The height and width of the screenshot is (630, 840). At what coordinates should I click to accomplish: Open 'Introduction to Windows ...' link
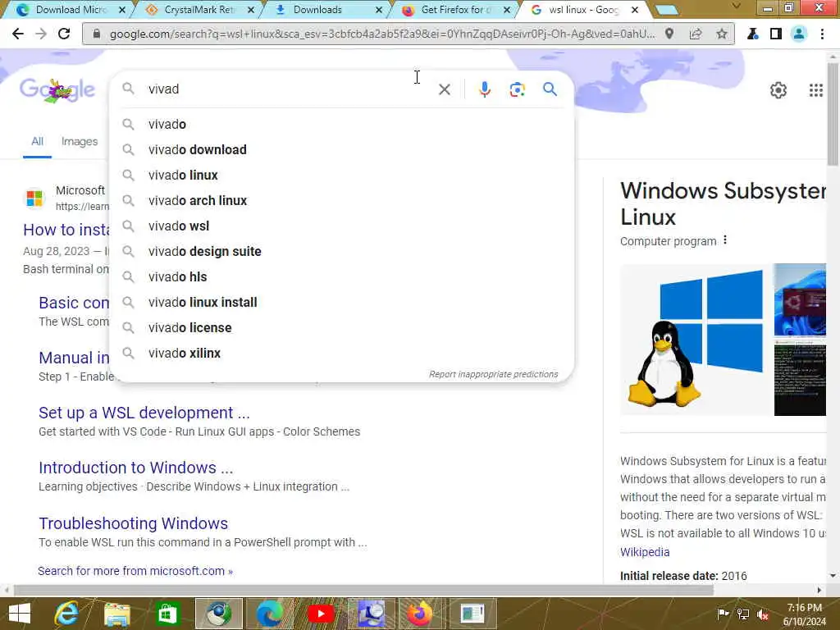pos(136,468)
